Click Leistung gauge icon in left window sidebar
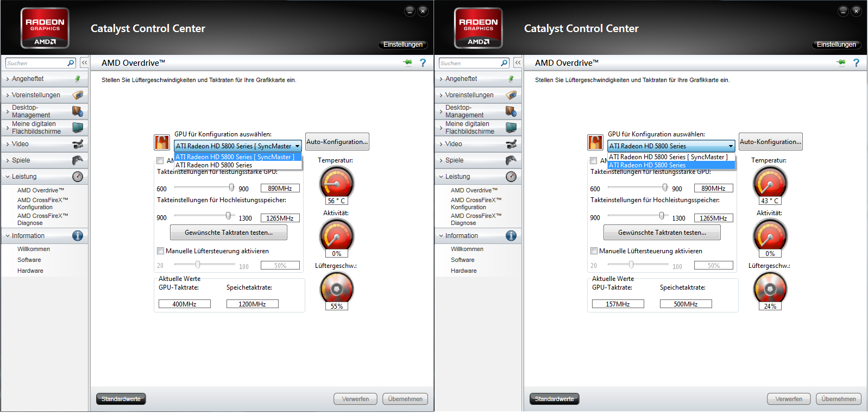Viewport: 868px width, 413px height. (78, 177)
